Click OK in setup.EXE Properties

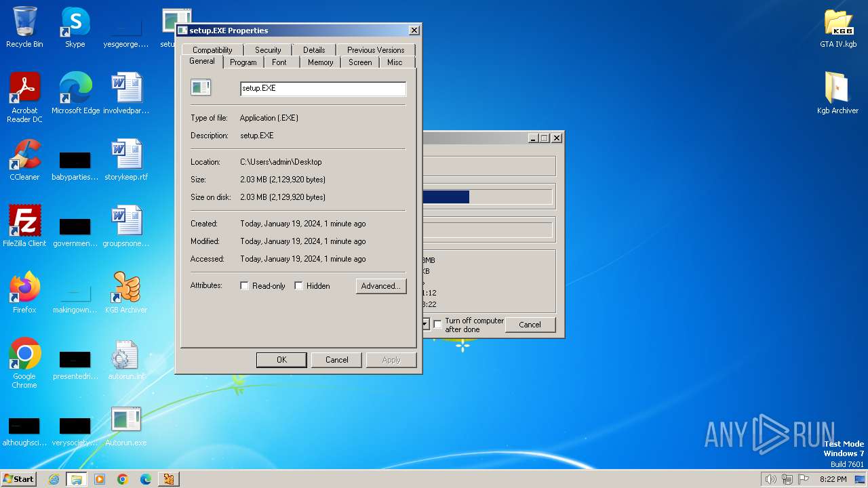(281, 360)
